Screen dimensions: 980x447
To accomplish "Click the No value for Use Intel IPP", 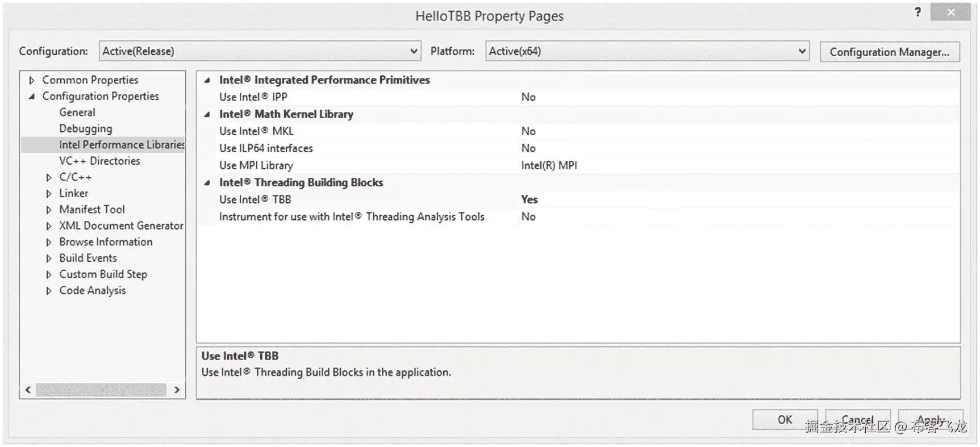I will tap(528, 97).
